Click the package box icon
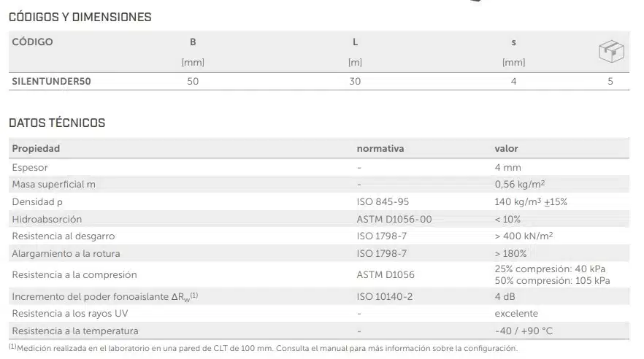Image resolution: width=644 pixels, height=359 pixels. coord(610,52)
